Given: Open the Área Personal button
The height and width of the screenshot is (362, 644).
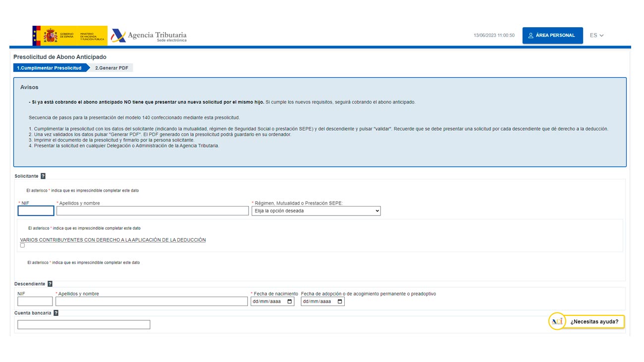Looking at the screenshot, I should point(552,36).
